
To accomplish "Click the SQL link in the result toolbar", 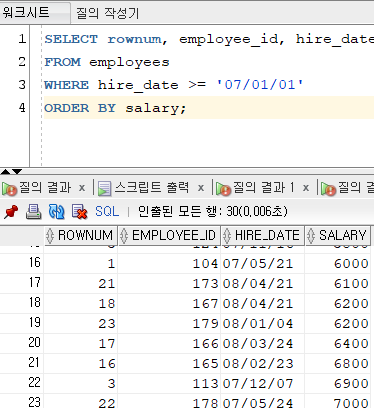I will 107,211.
